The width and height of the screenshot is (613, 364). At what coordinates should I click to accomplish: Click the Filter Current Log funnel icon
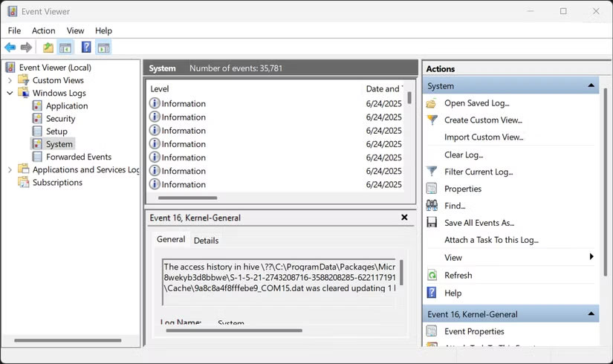point(432,172)
